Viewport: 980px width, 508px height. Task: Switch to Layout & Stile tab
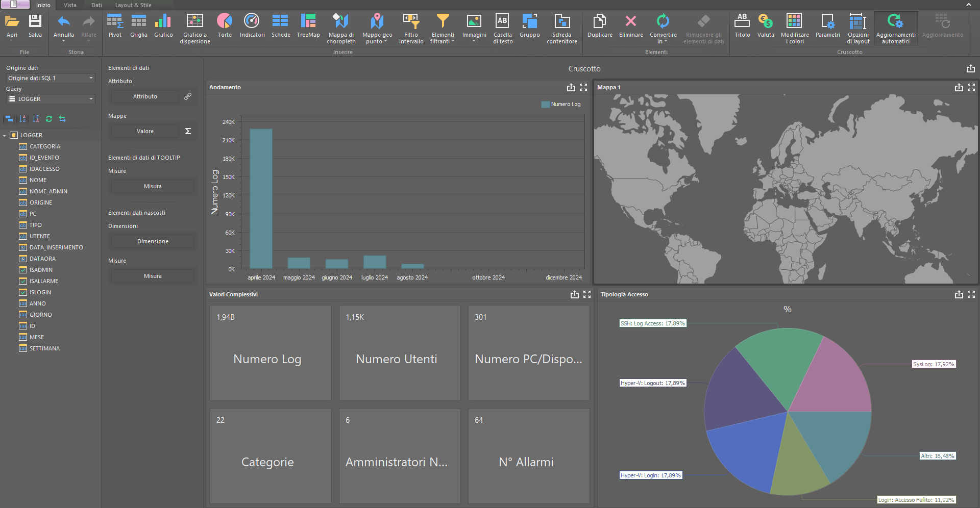(x=133, y=5)
